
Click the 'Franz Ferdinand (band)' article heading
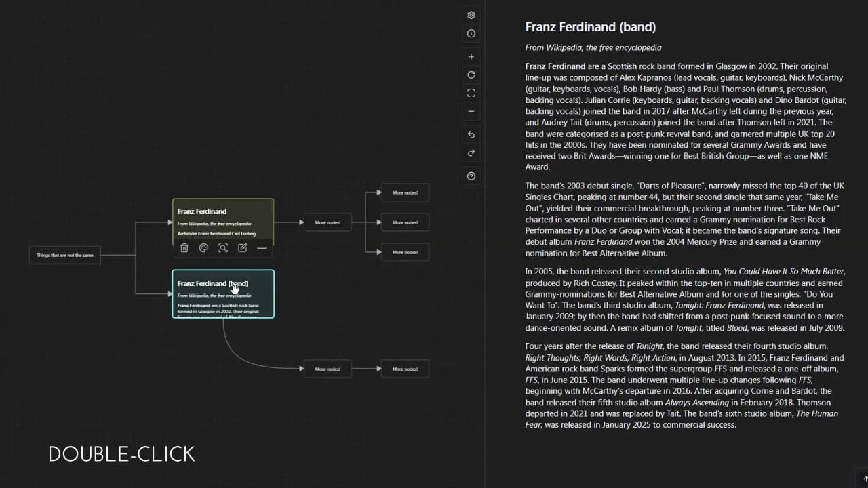[591, 27]
